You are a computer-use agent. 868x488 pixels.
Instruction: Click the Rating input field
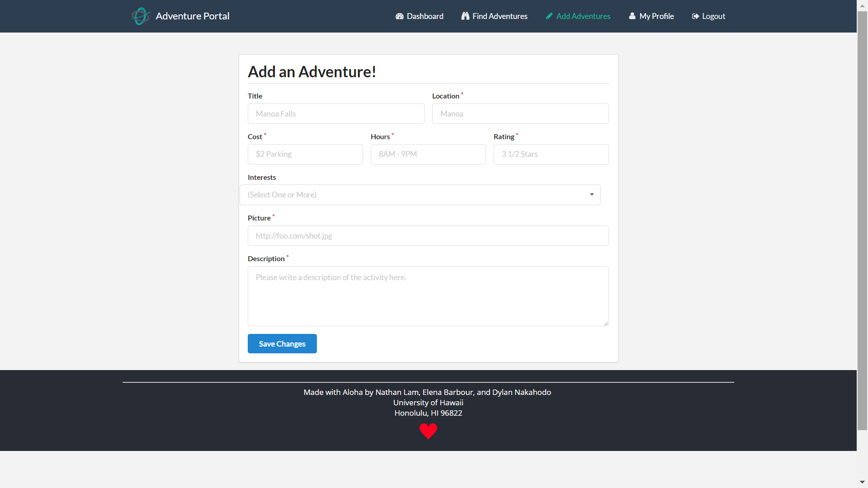551,154
